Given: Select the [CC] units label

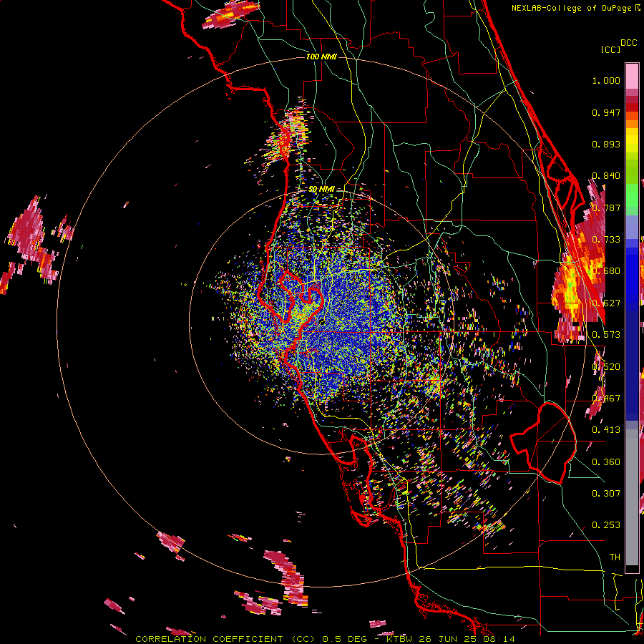Looking at the screenshot, I should point(611,49).
